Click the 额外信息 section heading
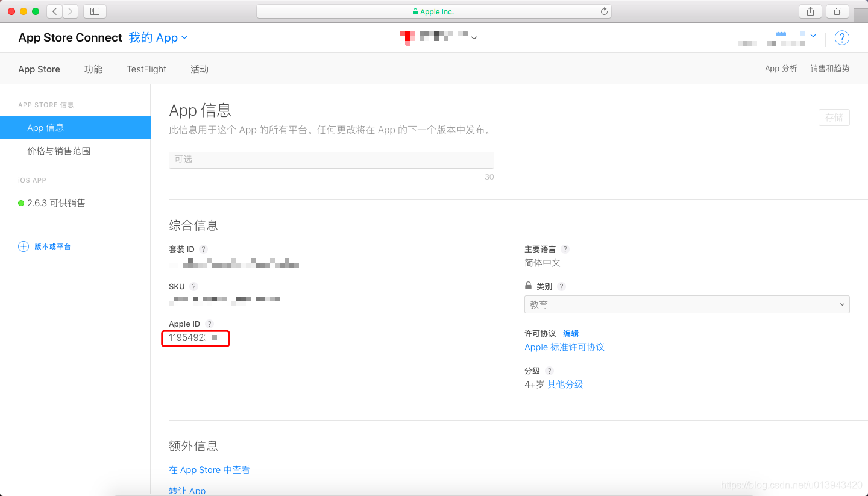Image resolution: width=868 pixels, height=496 pixels. click(193, 446)
